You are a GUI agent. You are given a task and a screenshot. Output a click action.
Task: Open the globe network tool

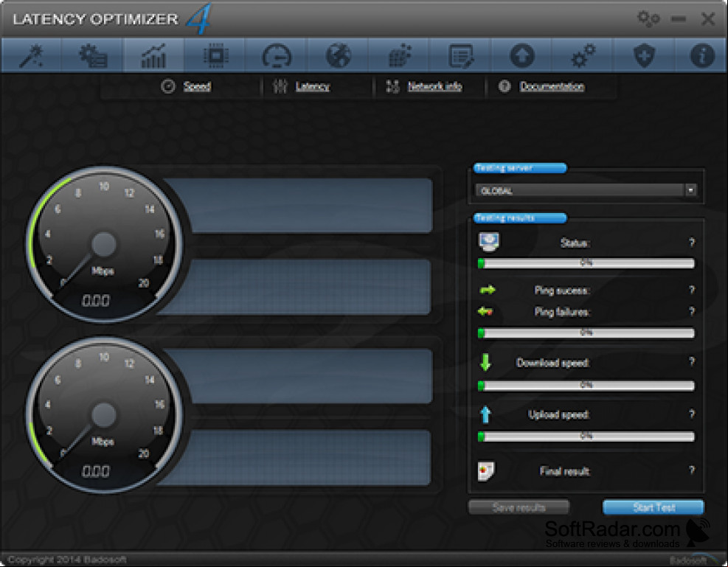(x=338, y=56)
